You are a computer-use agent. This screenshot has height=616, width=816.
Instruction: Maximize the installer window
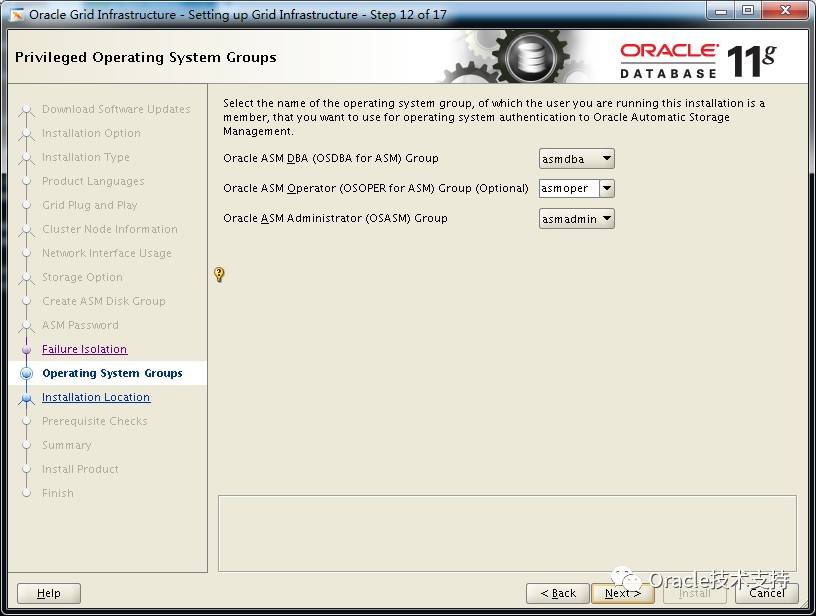click(x=747, y=11)
